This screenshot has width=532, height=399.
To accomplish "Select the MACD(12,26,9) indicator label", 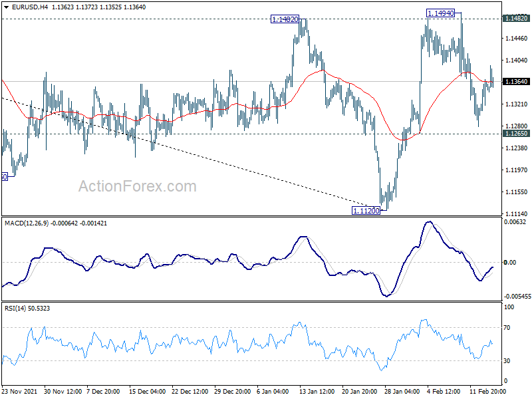I will click(x=27, y=223).
